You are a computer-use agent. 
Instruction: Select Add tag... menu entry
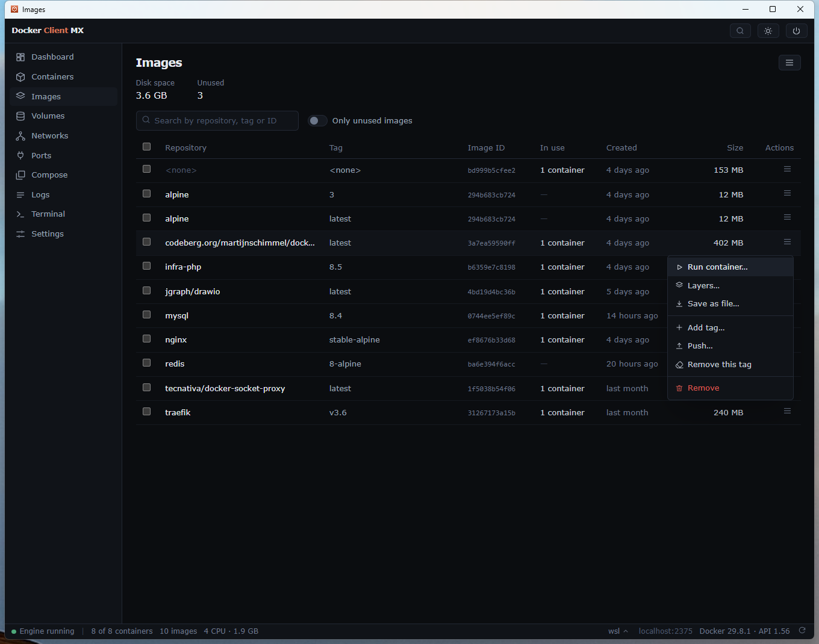click(730, 327)
